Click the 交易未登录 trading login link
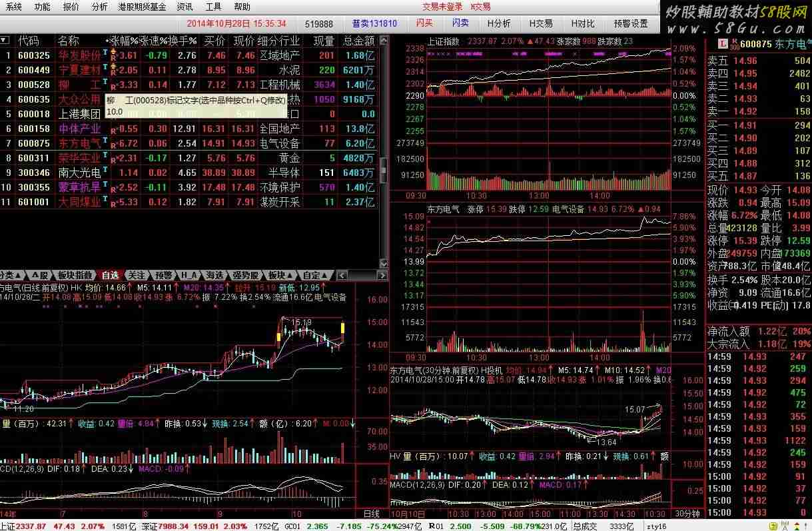 pos(442,7)
